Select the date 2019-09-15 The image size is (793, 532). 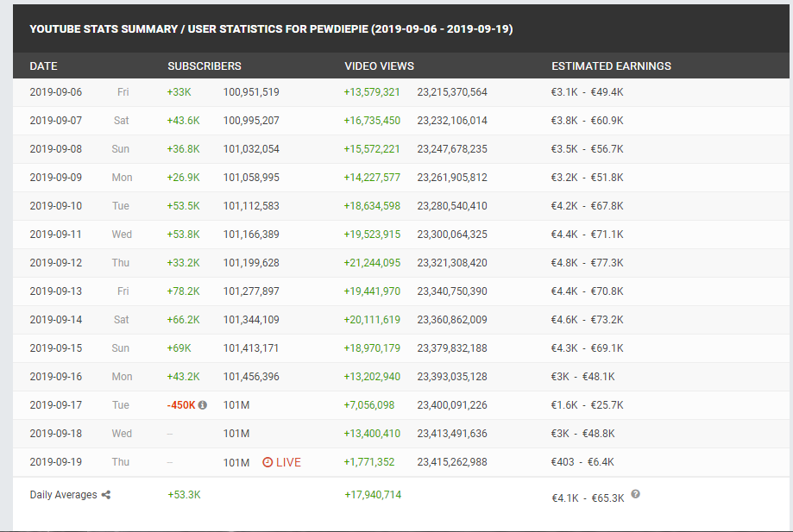coord(55,348)
